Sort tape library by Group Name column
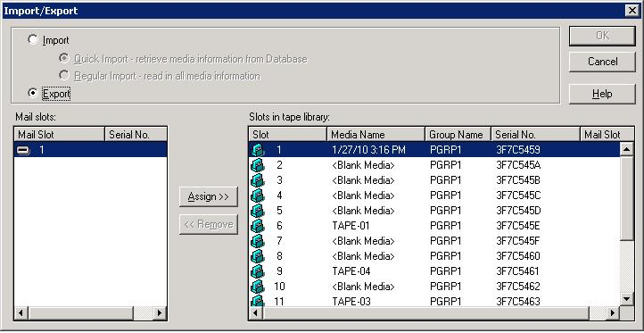This screenshot has height=333, width=644. 458,135
